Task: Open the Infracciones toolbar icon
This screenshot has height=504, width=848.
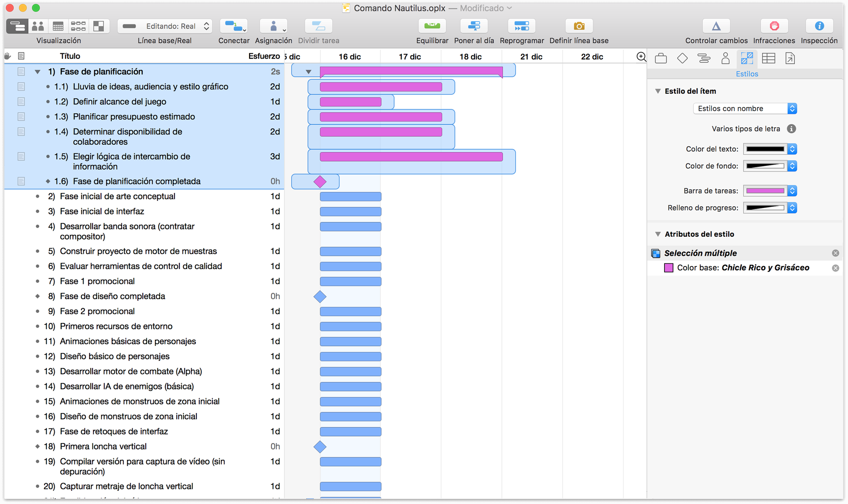Action: (774, 26)
